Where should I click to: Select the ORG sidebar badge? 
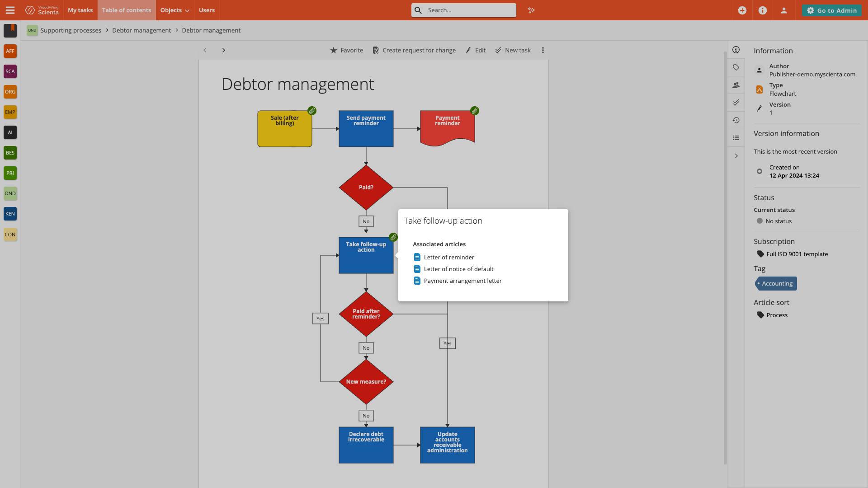click(x=10, y=92)
